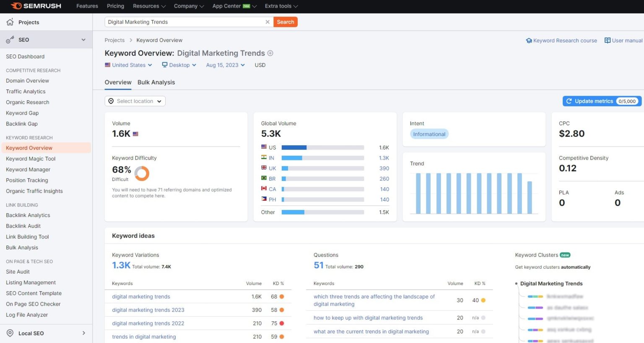Click the plus icon beside Digital Marketing Trends
Viewport: 644px width, 343px height.
[270, 53]
